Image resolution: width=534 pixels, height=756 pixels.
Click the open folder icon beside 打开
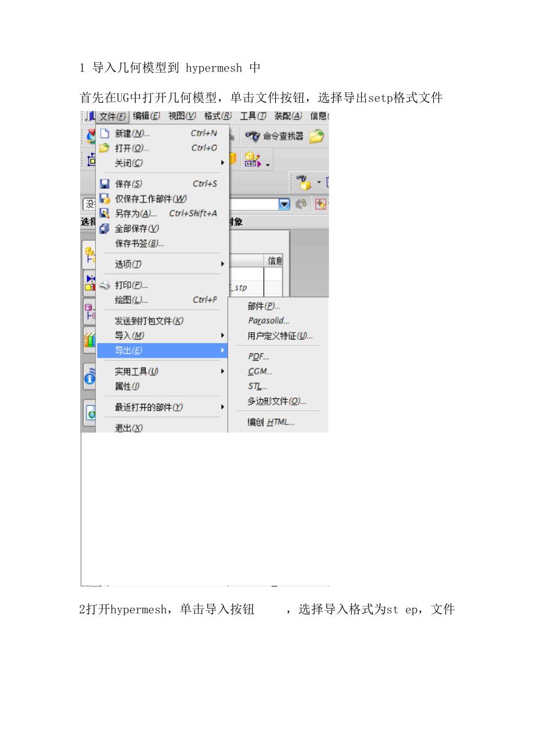click(104, 148)
